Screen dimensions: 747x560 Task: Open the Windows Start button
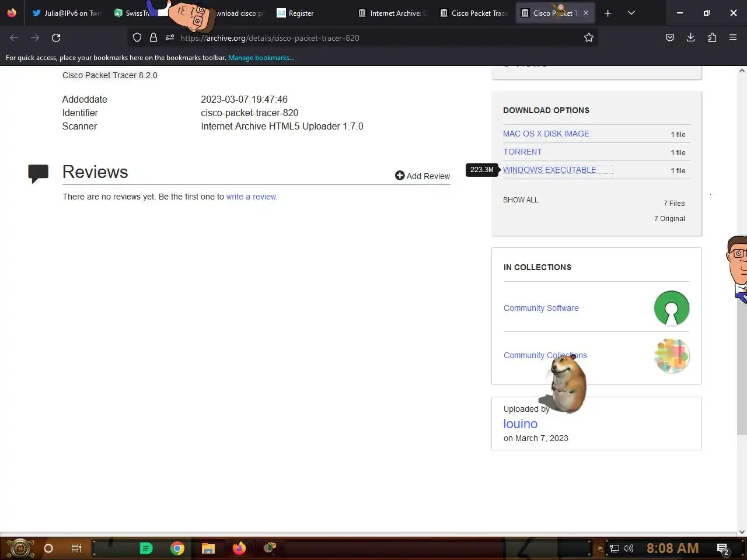coord(20,548)
